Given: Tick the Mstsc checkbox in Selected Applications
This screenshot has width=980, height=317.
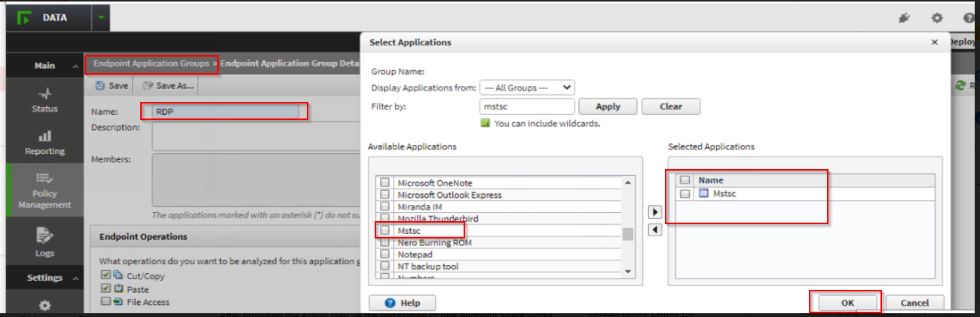Looking at the screenshot, I should pos(684,194).
